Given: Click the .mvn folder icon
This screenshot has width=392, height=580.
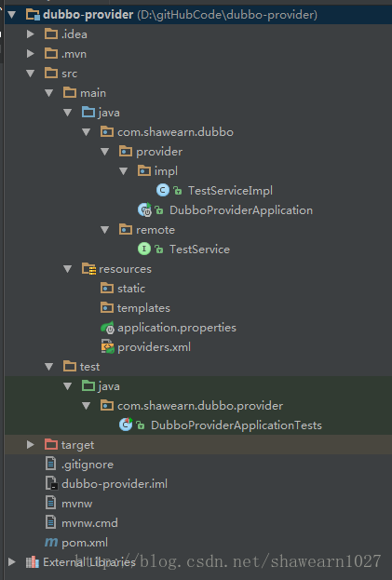Looking at the screenshot, I should [51, 54].
